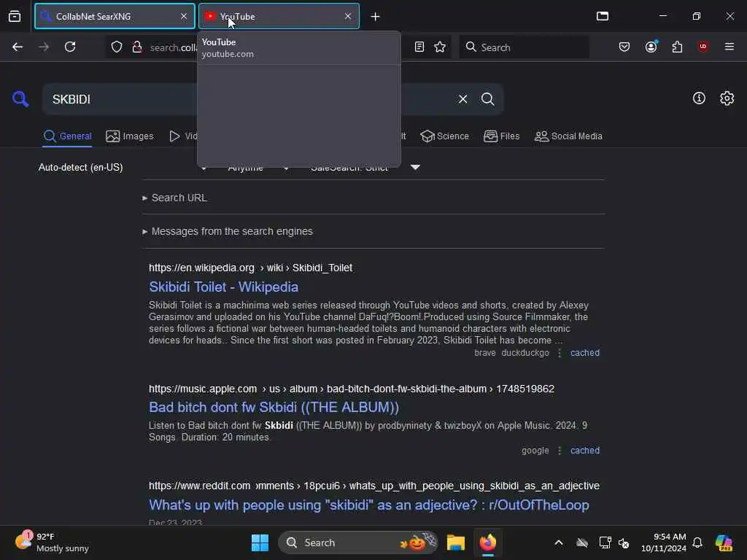747x560 pixels.
Task: Click Firefox icon in taskbar
Action: (x=488, y=542)
